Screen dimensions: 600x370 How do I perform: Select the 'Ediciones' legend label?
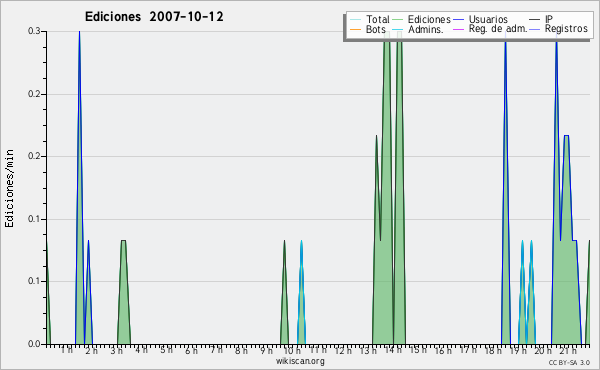tap(429, 19)
